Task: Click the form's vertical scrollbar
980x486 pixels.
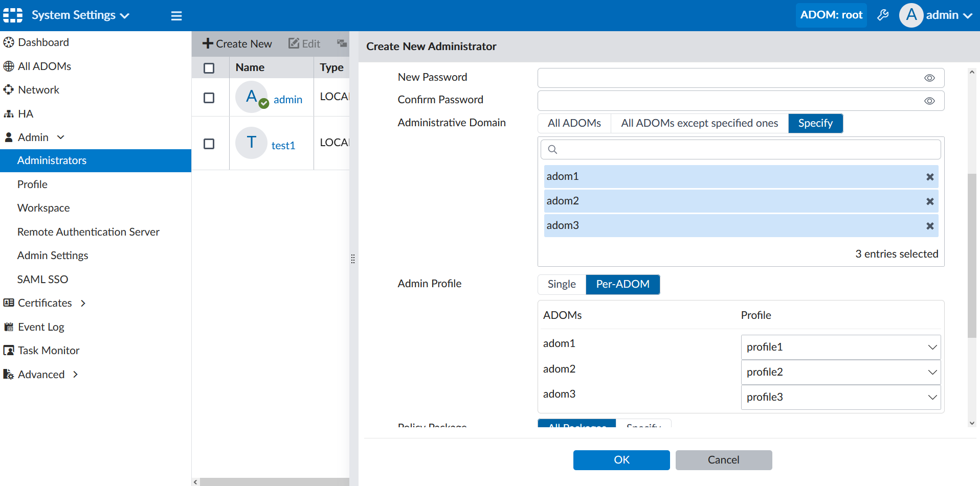Action: [x=972, y=256]
